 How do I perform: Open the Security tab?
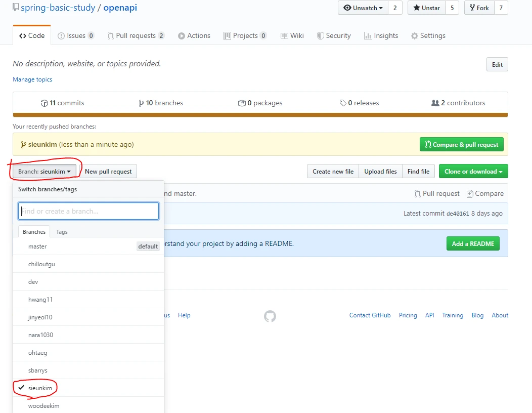point(334,35)
